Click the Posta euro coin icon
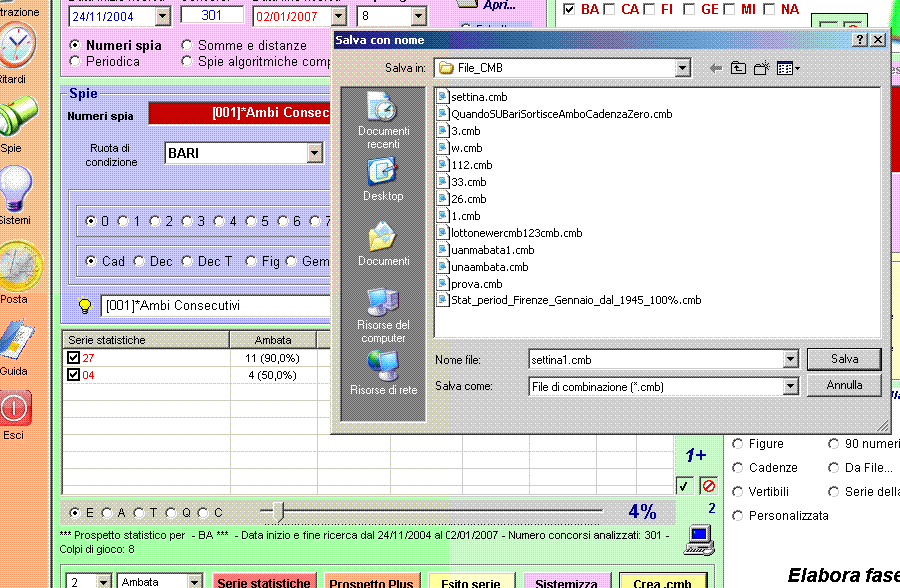This screenshot has height=588, width=900. tap(17, 267)
